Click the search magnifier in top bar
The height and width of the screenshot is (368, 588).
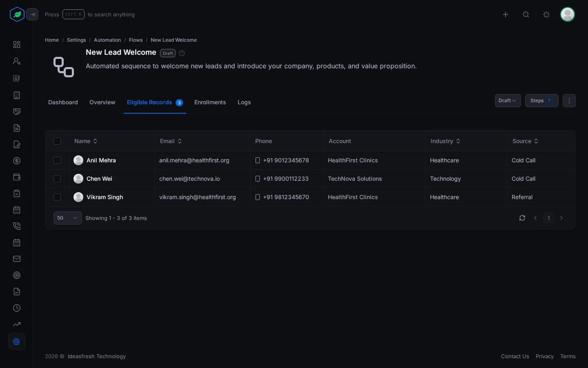tap(526, 14)
